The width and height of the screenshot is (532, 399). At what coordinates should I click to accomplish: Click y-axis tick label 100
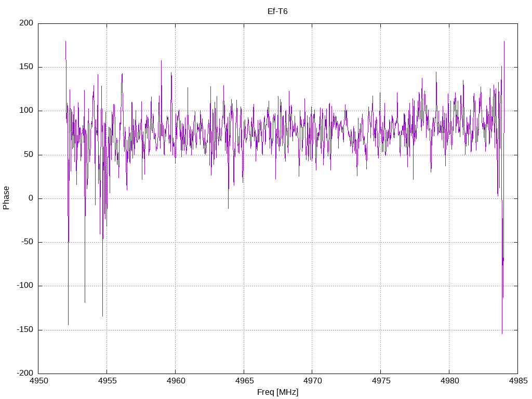coord(26,111)
